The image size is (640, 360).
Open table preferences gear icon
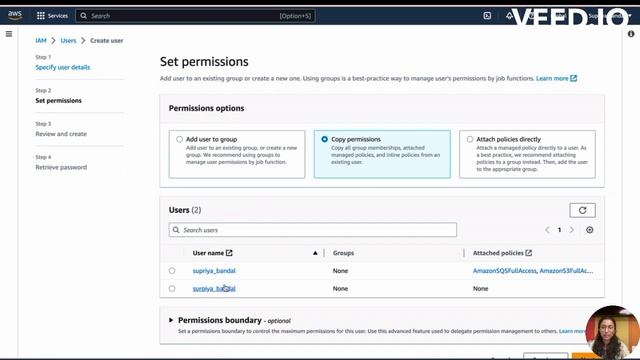point(589,230)
